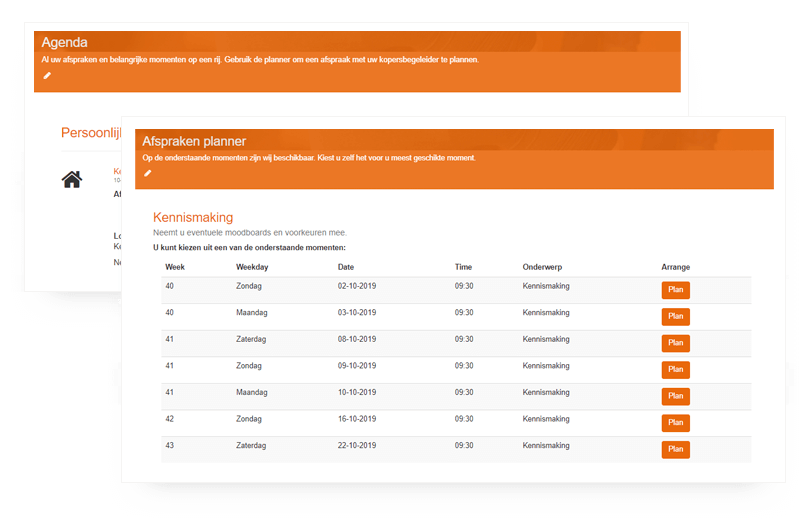800x521 pixels.
Task: Plan the appointment on 22-10-2019
Action: (676, 449)
